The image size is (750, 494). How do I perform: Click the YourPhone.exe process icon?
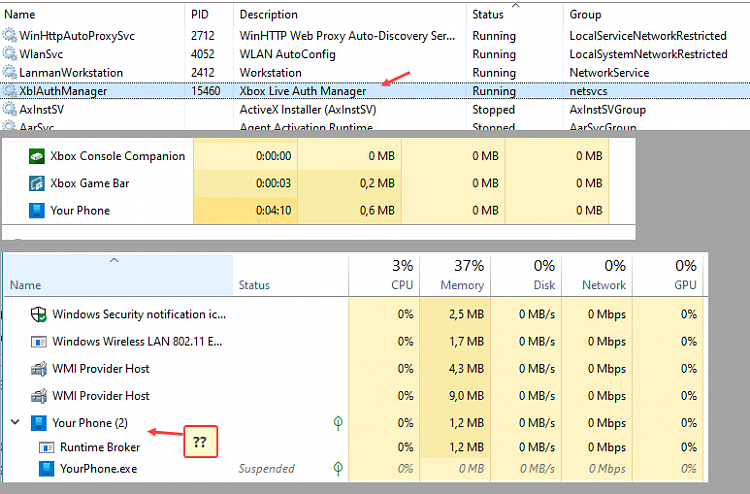coord(46,469)
